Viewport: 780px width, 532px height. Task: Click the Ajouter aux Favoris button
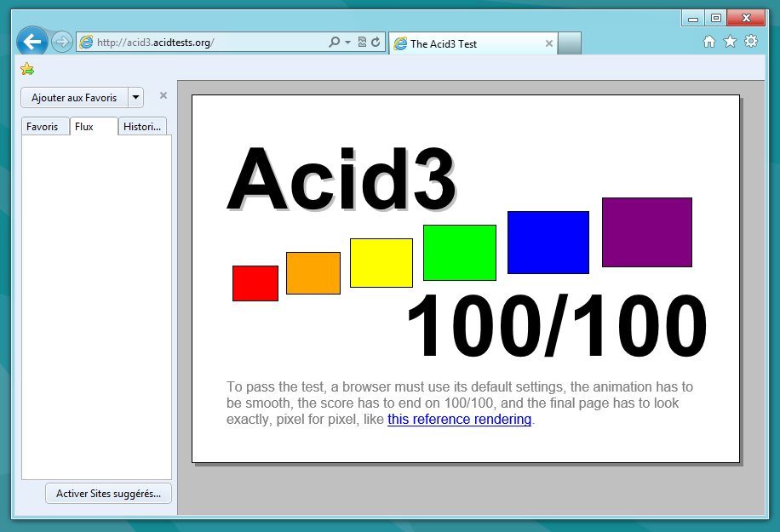pos(74,98)
